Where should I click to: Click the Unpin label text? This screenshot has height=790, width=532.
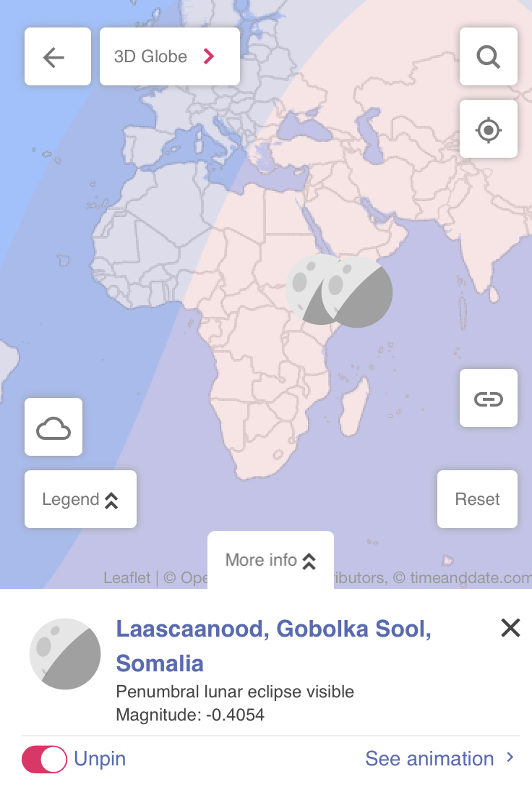coord(100,759)
